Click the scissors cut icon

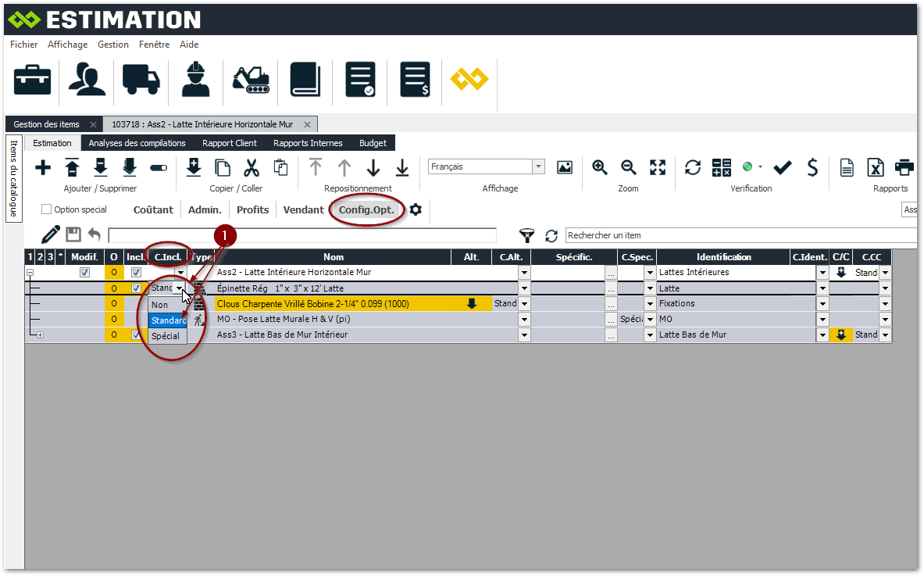(x=251, y=167)
